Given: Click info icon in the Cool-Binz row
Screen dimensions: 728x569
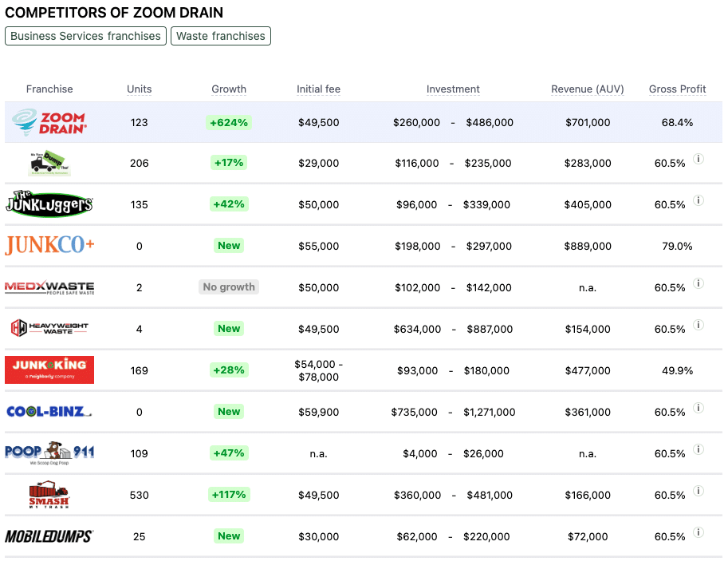Looking at the screenshot, I should [x=698, y=408].
